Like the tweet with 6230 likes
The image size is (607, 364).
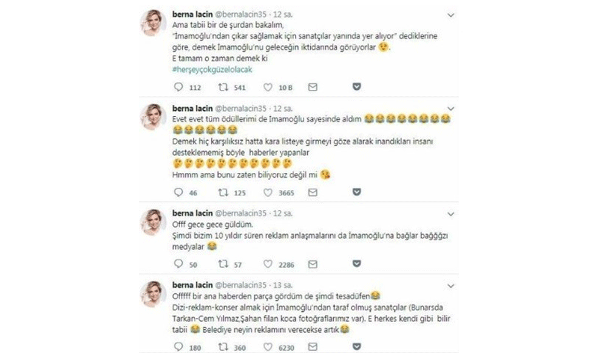(x=268, y=347)
